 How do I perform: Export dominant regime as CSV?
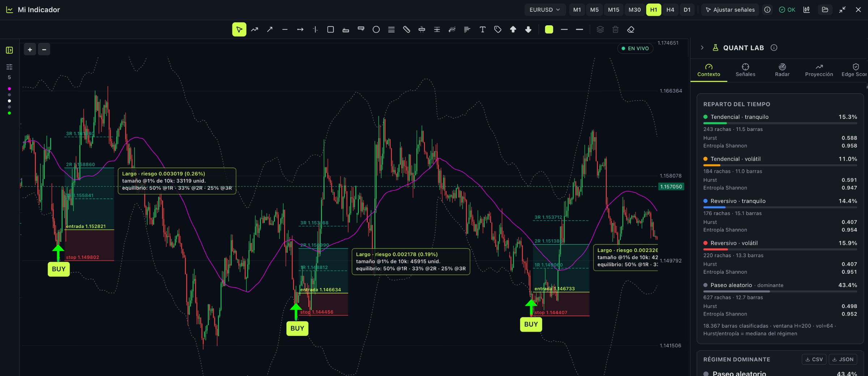coord(814,359)
